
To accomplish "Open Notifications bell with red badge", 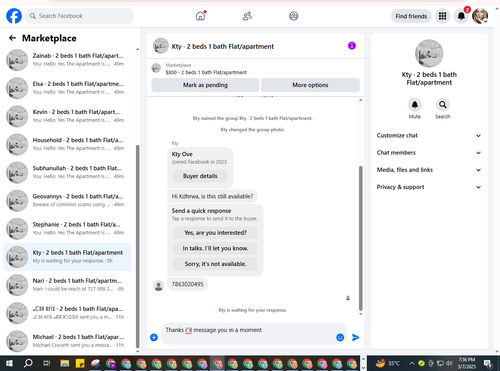I will point(461,16).
